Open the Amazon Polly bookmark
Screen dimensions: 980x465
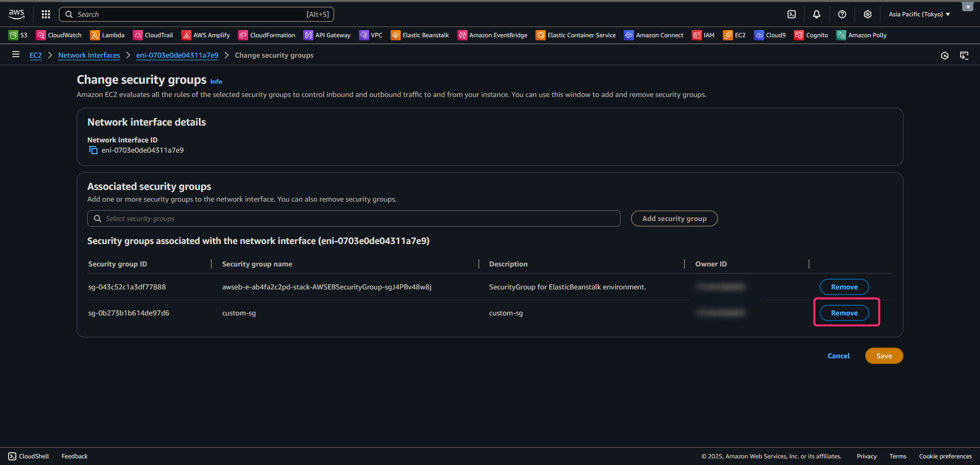(x=862, y=35)
